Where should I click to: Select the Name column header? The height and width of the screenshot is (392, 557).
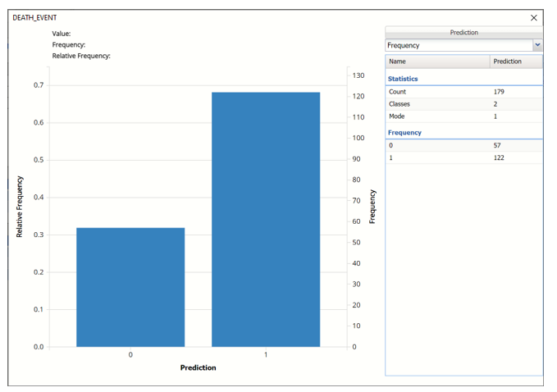437,62
